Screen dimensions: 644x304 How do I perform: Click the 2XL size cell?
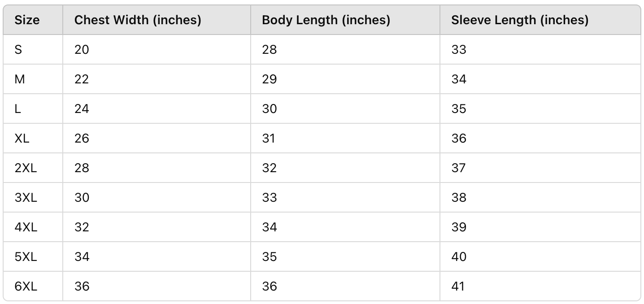(26, 168)
